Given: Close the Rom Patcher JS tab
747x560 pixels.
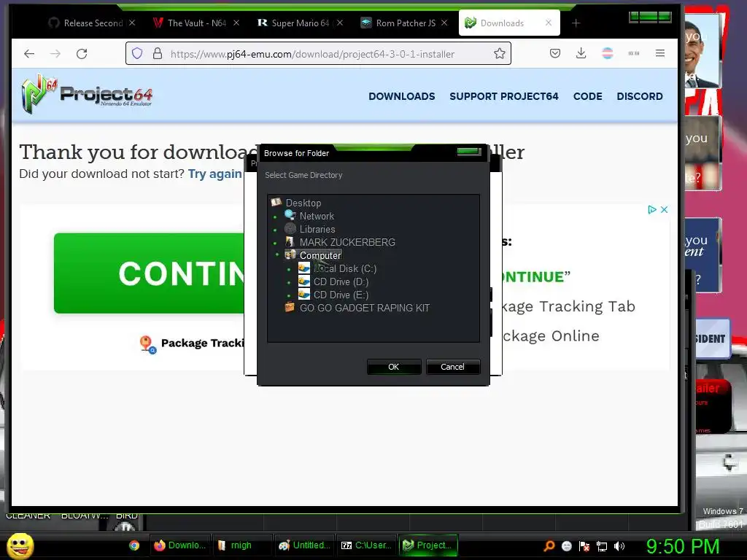Looking at the screenshot, I should tap(444, 23).
